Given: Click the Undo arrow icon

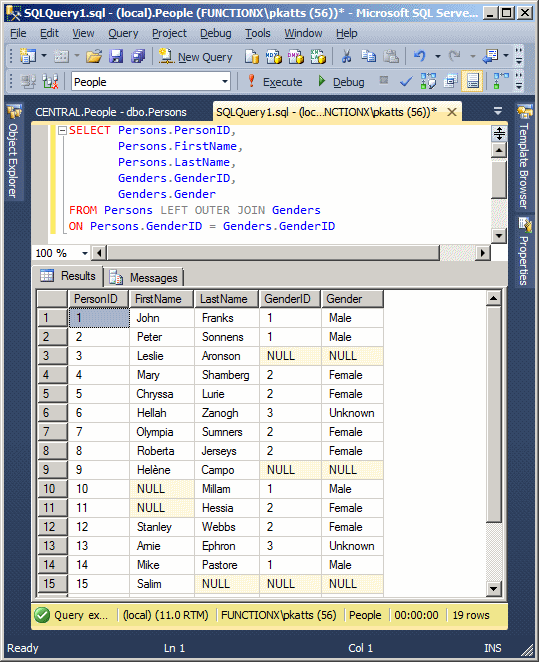Looking at the screenshot, I should [x=420, y=56].
